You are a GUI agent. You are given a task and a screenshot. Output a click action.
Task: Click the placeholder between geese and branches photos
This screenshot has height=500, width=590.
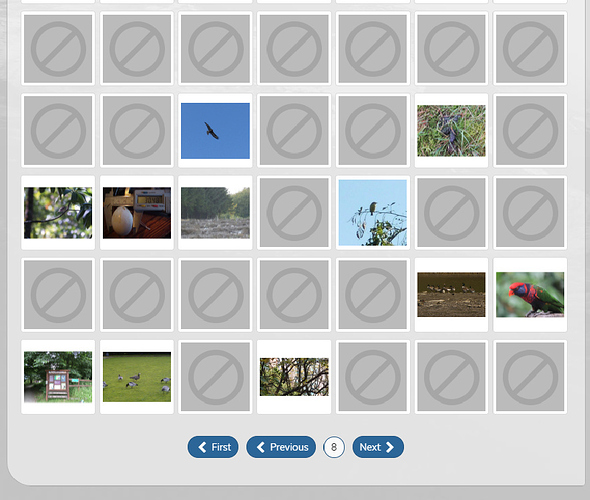tap(215, 377)
